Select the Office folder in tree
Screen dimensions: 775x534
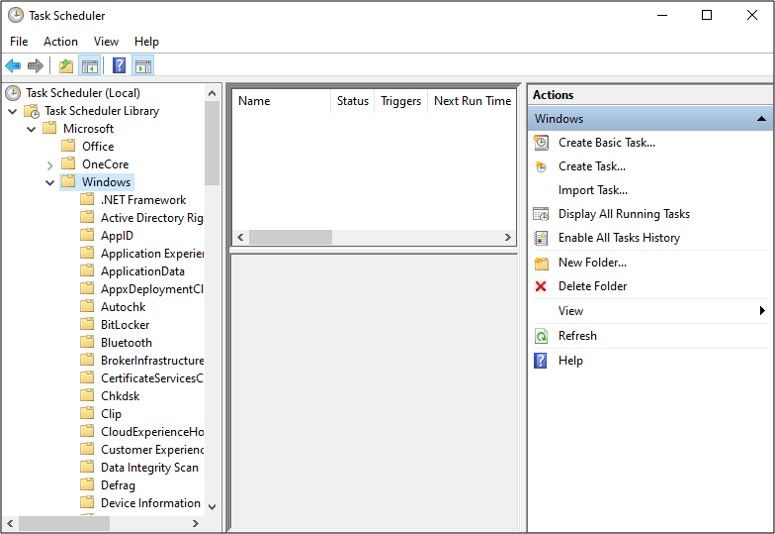98,147
